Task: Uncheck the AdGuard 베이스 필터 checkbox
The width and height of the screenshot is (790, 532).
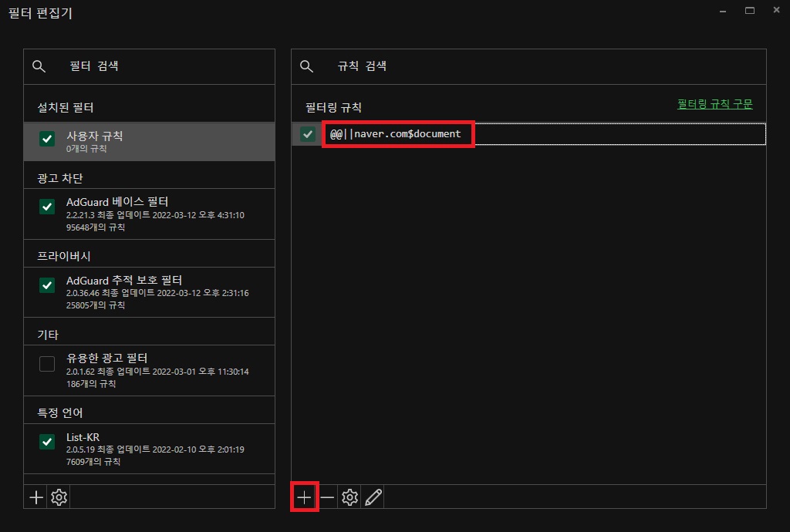Action: point(46,207)
